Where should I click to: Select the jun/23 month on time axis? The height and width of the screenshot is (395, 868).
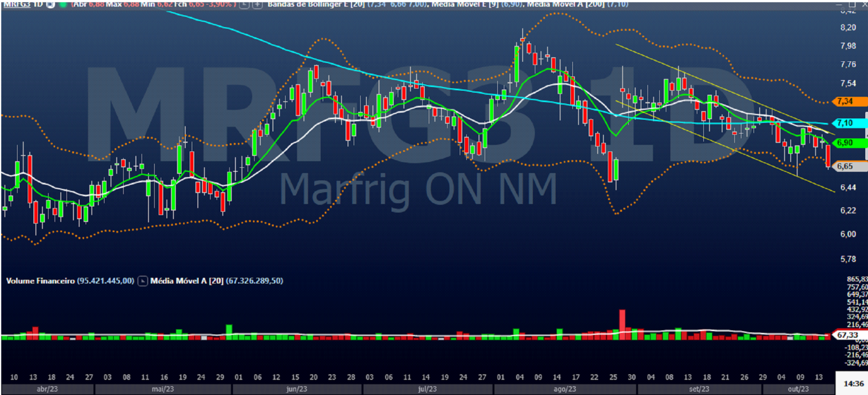[296, 389]
